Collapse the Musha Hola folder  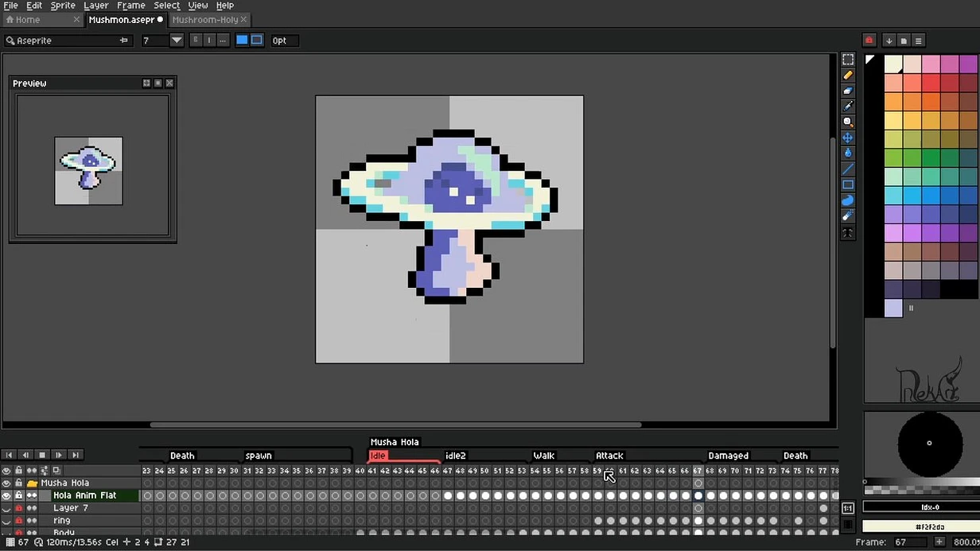[32, 483]
